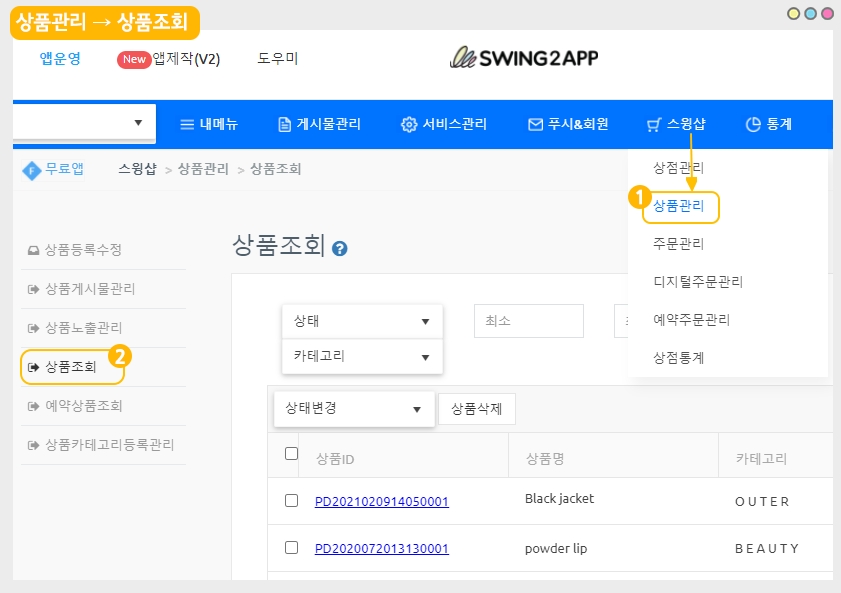Screen dimensions: 841x593
Task: Click the shopping cart icon for 스윙샵
Action: click(654, 125)
